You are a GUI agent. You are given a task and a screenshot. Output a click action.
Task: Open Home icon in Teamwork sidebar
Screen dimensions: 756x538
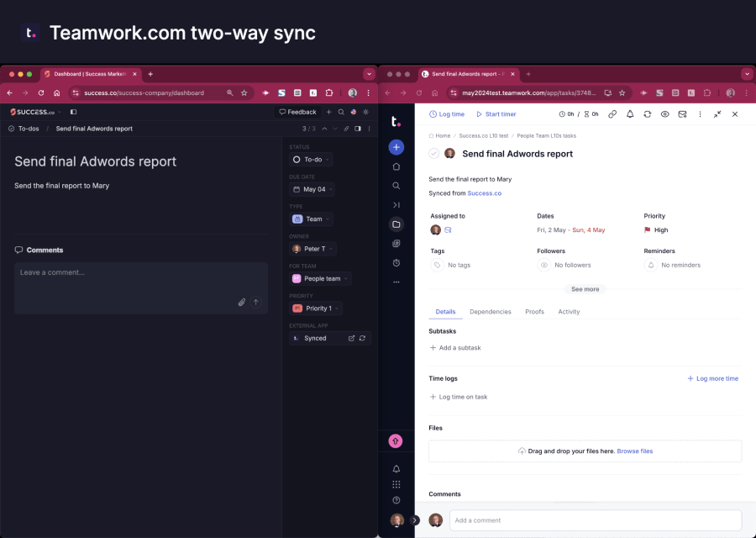(396, 166)
